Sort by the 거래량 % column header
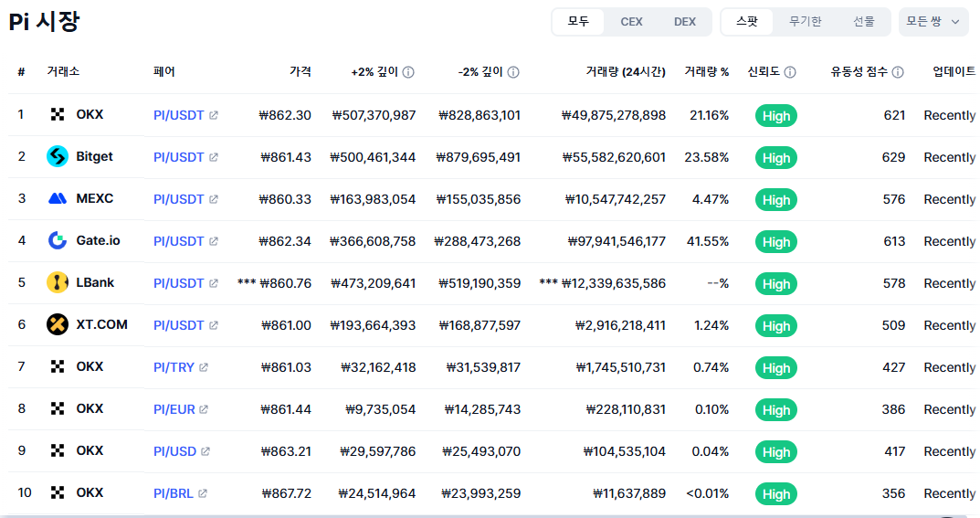 707,72
